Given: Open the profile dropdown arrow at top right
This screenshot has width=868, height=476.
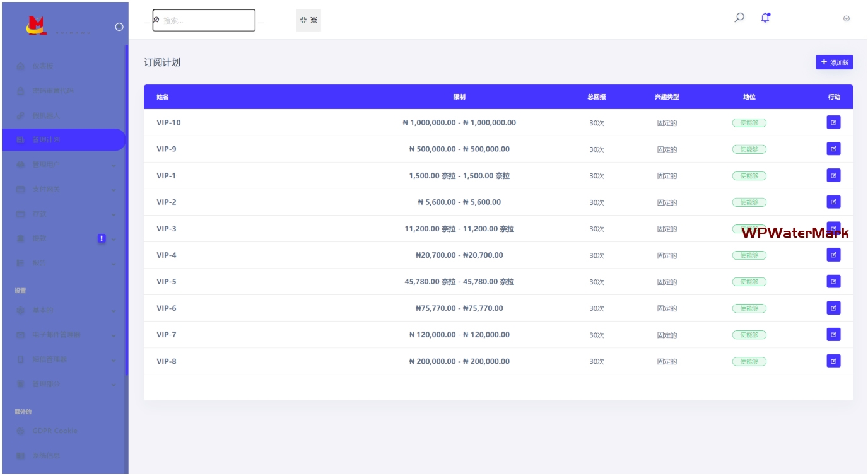Looking at the screenshot, I should click(846, 19).
